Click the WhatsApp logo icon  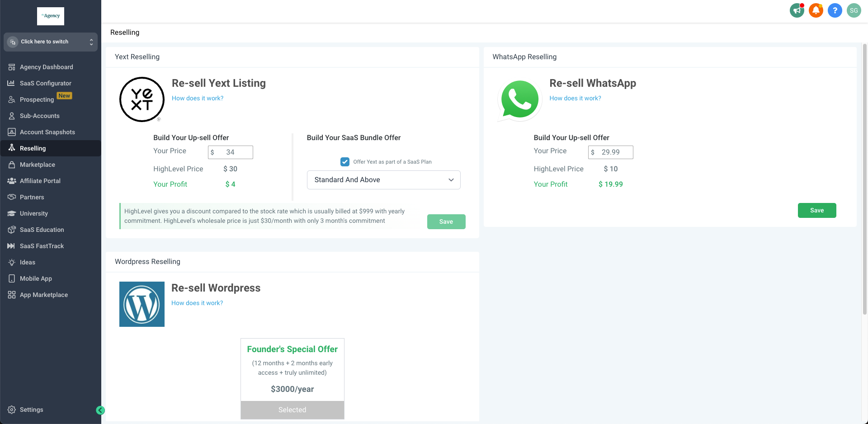click(x=520, y=100)
